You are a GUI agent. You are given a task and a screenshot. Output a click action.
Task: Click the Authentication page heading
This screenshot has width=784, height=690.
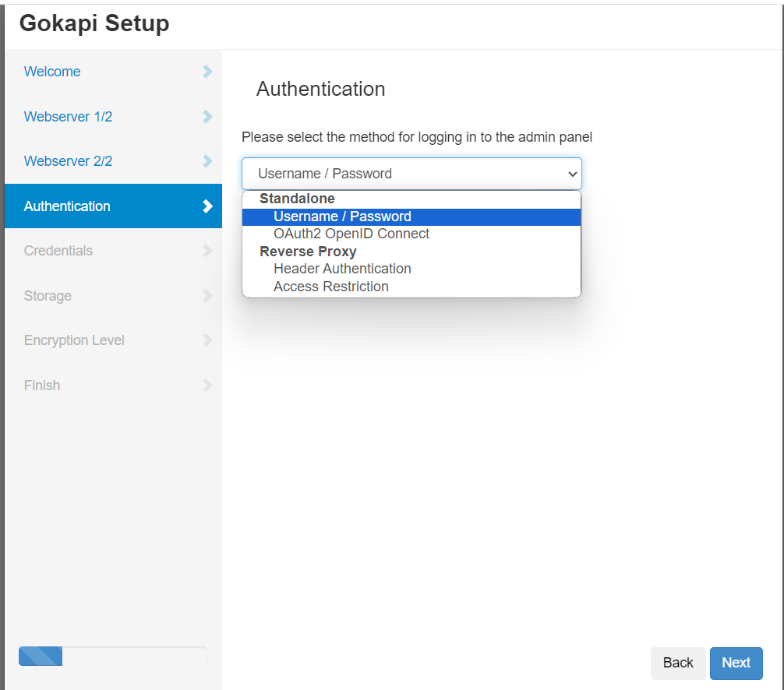[x=320, y=89]
